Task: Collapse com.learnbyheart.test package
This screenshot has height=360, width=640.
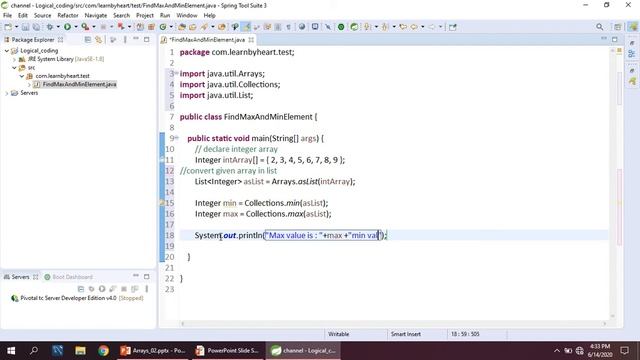Action: pyautogui.click(x=22, y=76)
